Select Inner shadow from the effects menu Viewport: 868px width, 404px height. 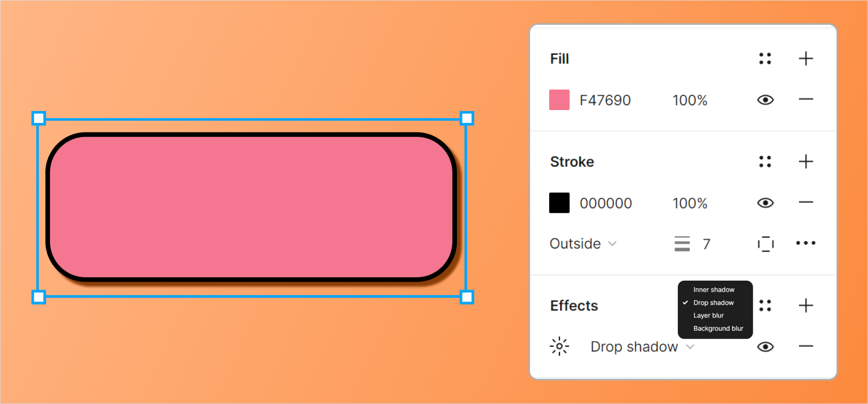point(714,290)
